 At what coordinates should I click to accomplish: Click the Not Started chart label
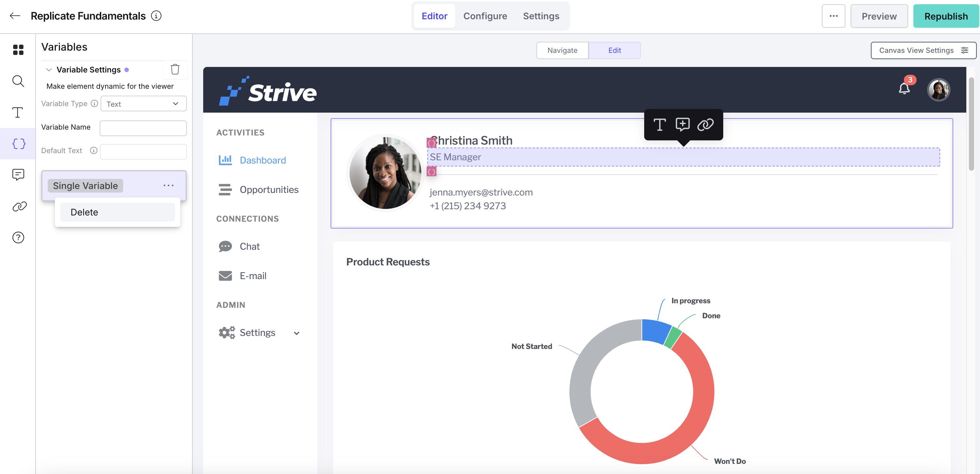click(531, 346)
